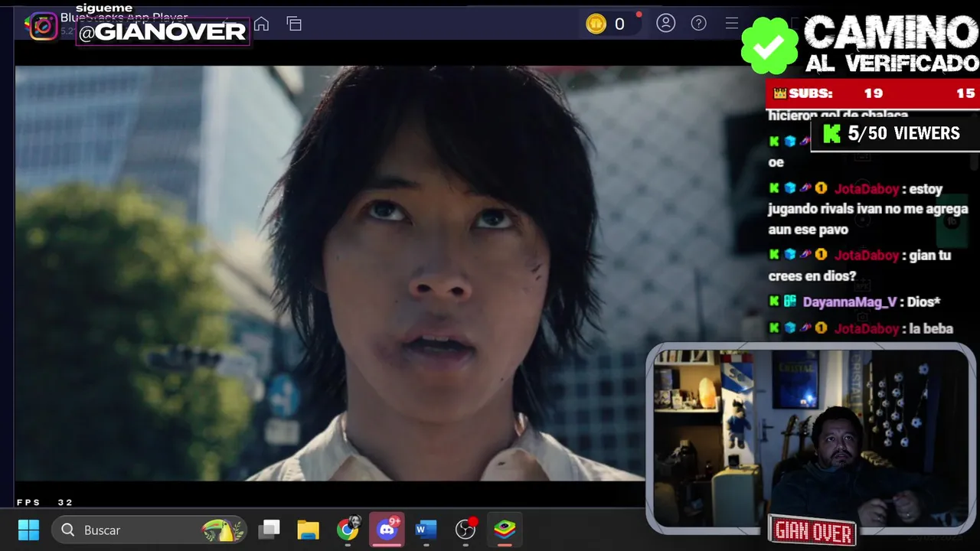The height and width of the screenshot is (551, 980).
Task: Click the video playing in BlueStacks
Action: pyautogui.click(x=329, y=273)
